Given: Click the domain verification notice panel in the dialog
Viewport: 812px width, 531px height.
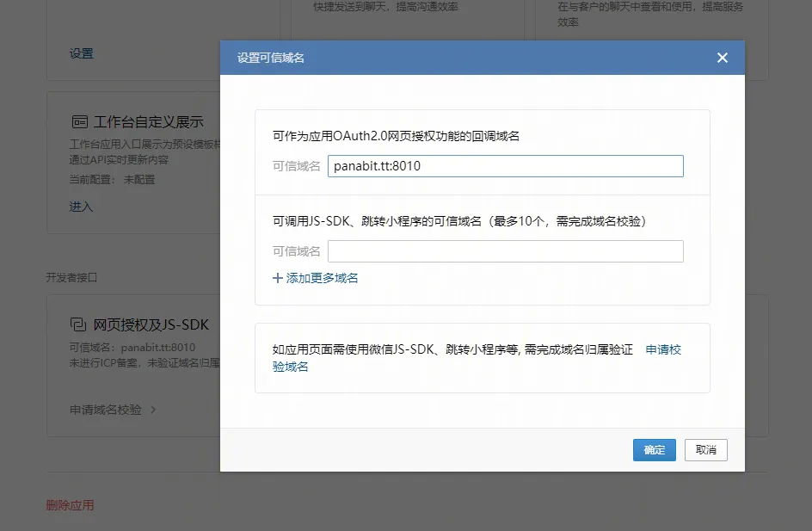Looking at the screenshot, I should [x=482, y=357].
